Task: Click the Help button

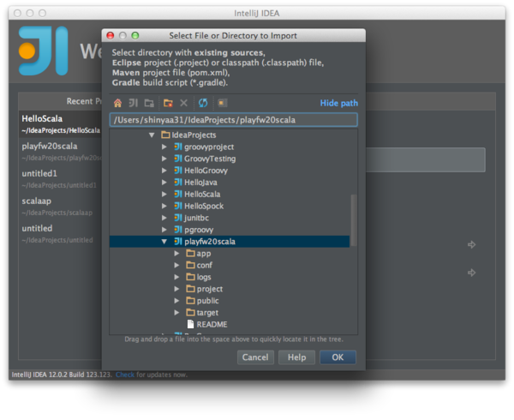Action: (x=296, y=357)
